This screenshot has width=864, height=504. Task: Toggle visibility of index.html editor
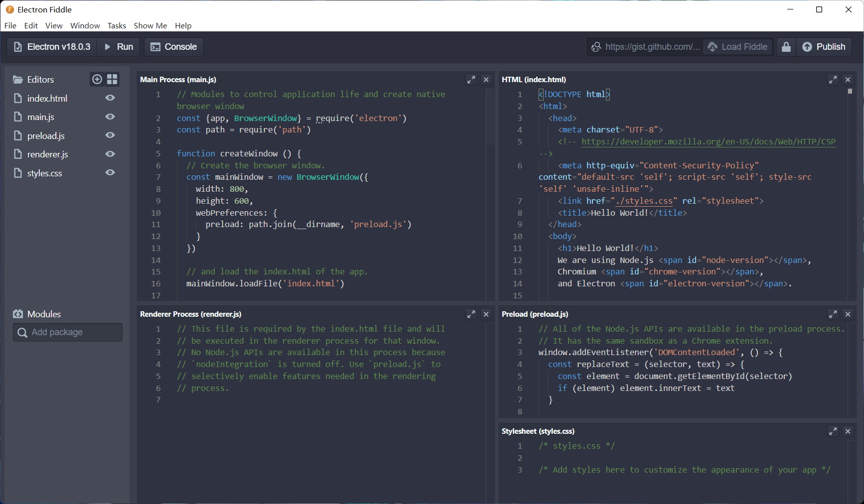[x=110, y=98]
